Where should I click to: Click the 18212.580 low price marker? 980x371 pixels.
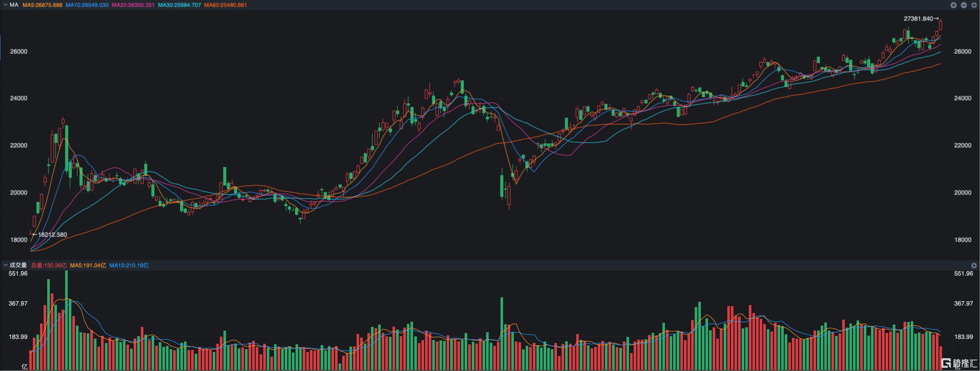pyautogui.click(x=50, y=235)
